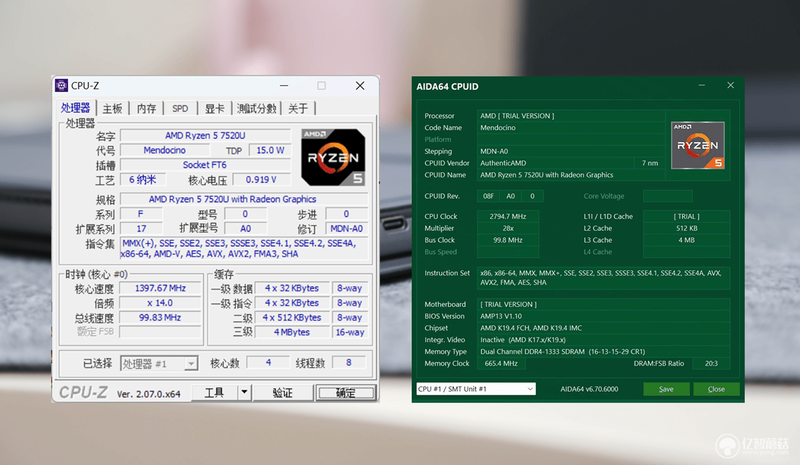The height and width of the screenshot is (465, 800).
Task: Click the 4 x 512 KBytes L2 cache value
Action: click(x=292, y=317)
